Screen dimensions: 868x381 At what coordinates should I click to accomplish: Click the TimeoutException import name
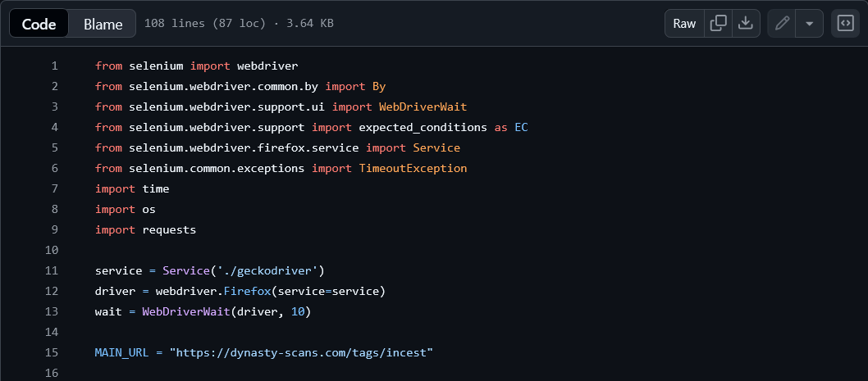pos(413,168)
